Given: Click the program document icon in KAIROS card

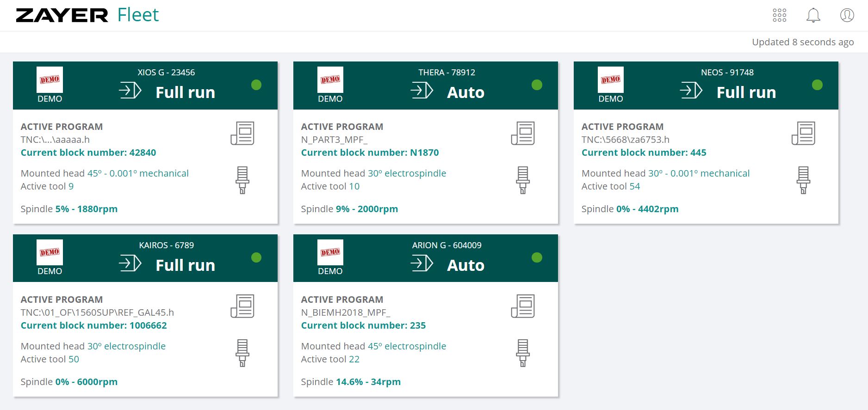Looking at the screenshot, I should (242, 306).
